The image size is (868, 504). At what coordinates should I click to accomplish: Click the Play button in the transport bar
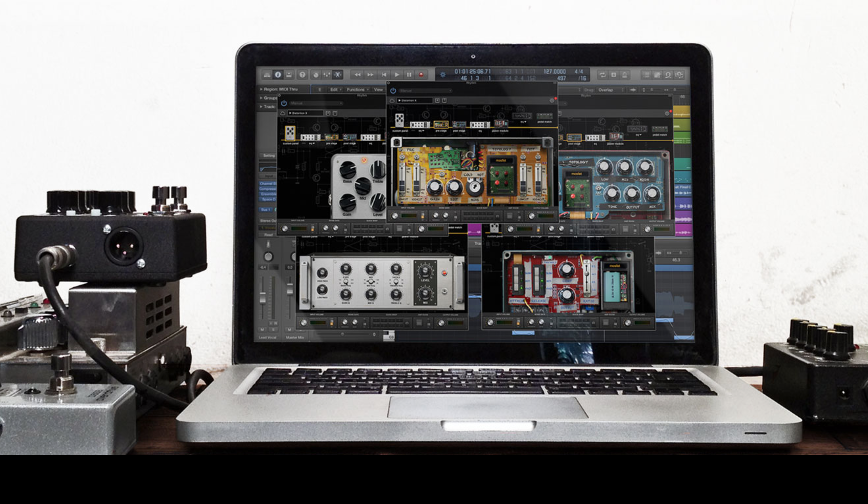(396, 74)
